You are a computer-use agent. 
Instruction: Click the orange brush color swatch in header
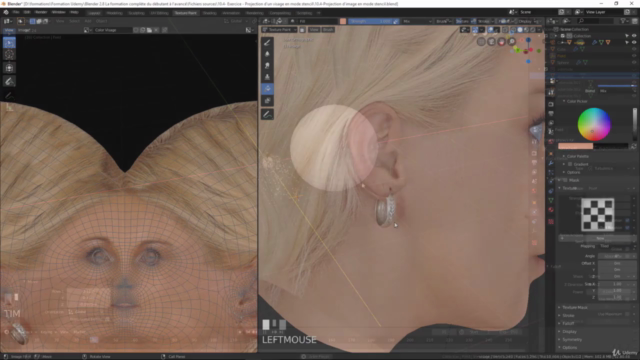(343, 21)
